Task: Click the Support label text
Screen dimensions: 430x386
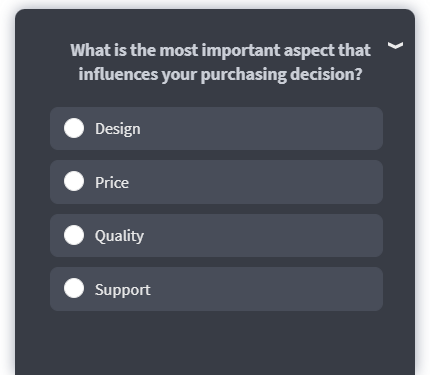Action: click(123, 290)
